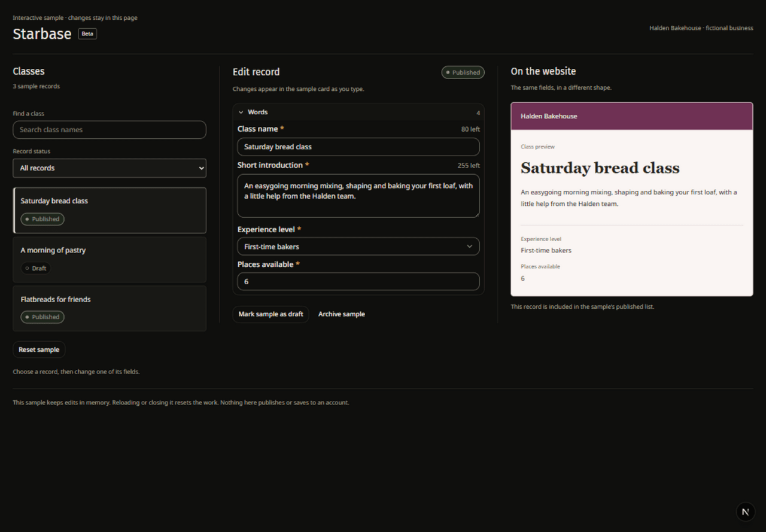Image resolution: width=766 pixels, height=532 pixels.
Task: Click the Places available field
Action: [358, 281]
